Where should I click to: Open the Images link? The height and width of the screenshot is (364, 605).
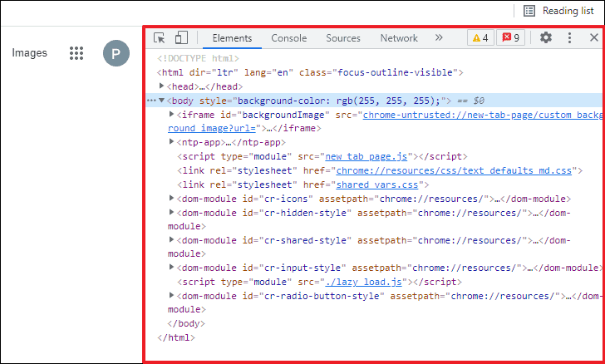29,53
